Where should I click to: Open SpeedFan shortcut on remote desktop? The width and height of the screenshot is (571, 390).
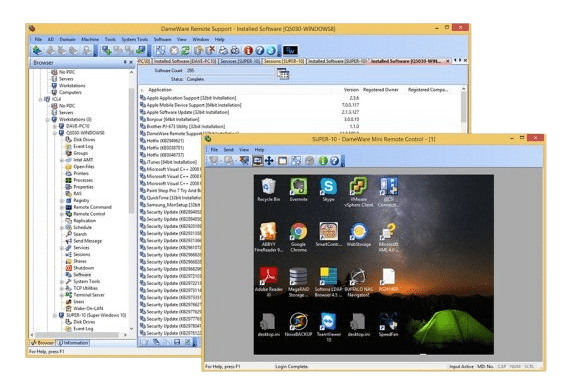click(388, 324)
